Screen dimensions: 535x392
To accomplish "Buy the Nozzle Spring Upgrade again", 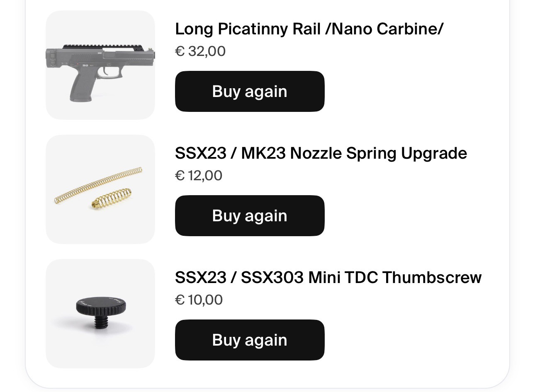I will tap(250, 215).
